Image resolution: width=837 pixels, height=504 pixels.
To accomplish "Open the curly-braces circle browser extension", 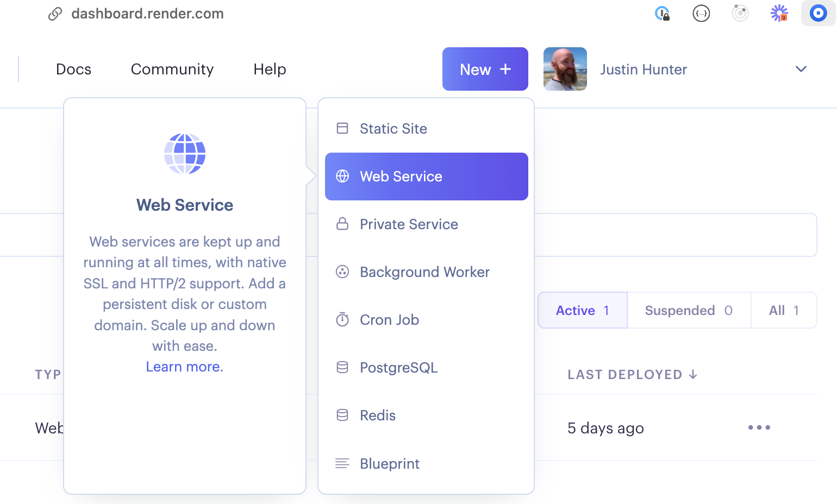I will (x=701, y=13).
